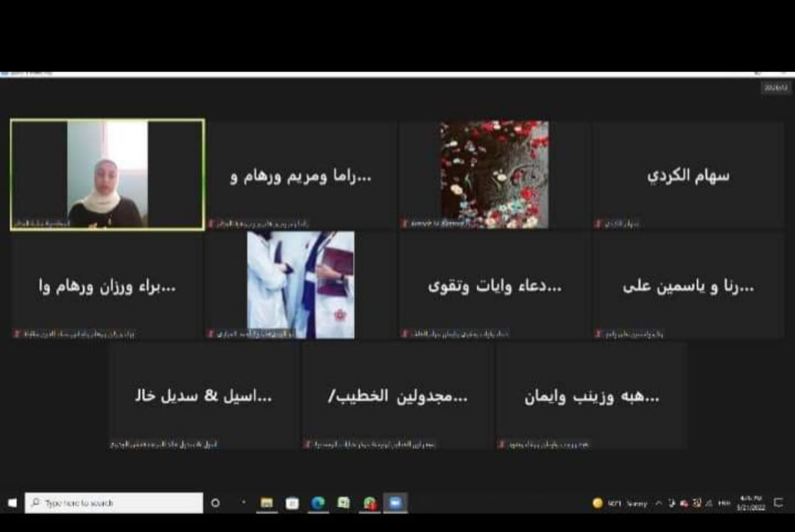Launch Microsoft Store from the taskbar
The width and height of the screenshot is (795, 532).
(292, 503)
